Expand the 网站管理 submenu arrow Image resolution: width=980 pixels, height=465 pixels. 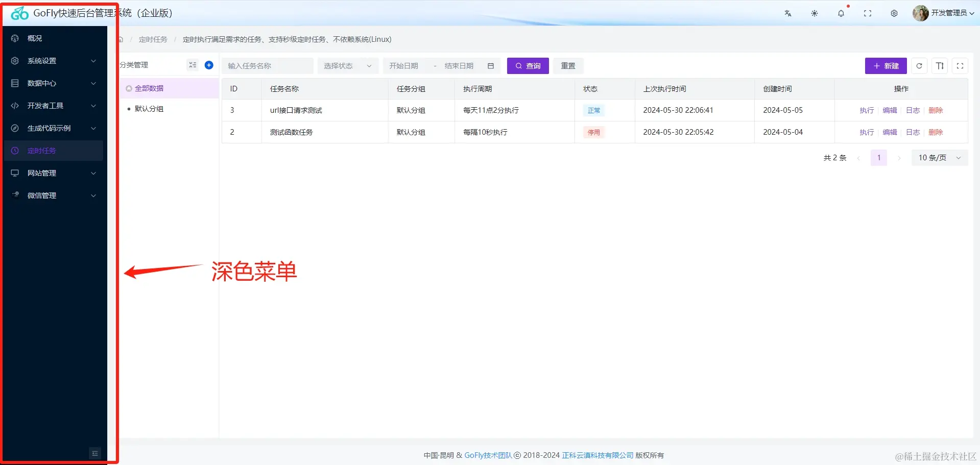[93, 173]
